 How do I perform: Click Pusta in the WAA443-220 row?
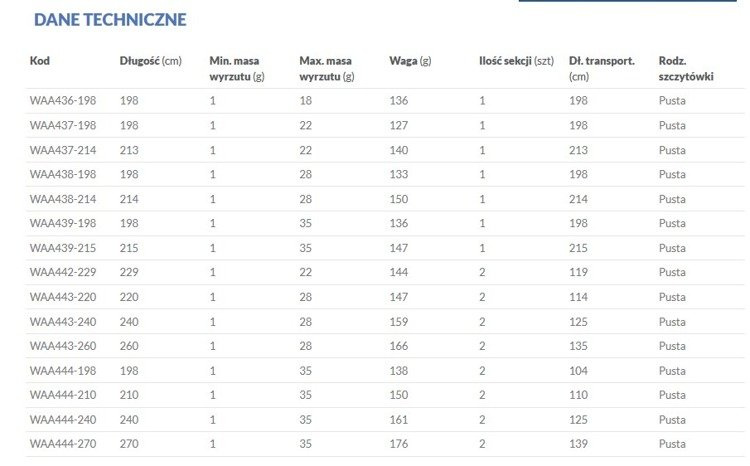coord(672,297)
